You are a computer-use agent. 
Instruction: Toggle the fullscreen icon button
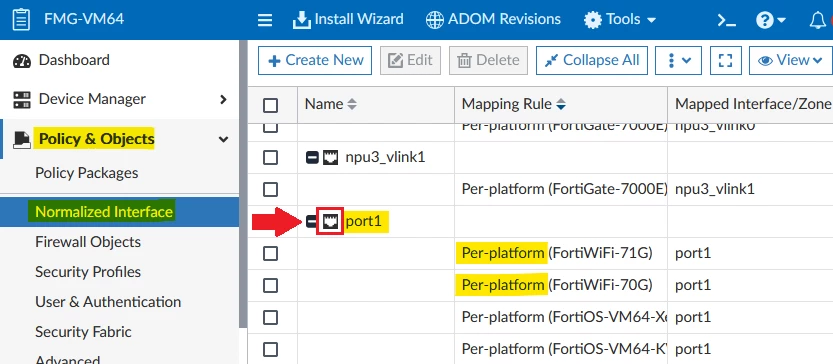click(x=726, y=61)
